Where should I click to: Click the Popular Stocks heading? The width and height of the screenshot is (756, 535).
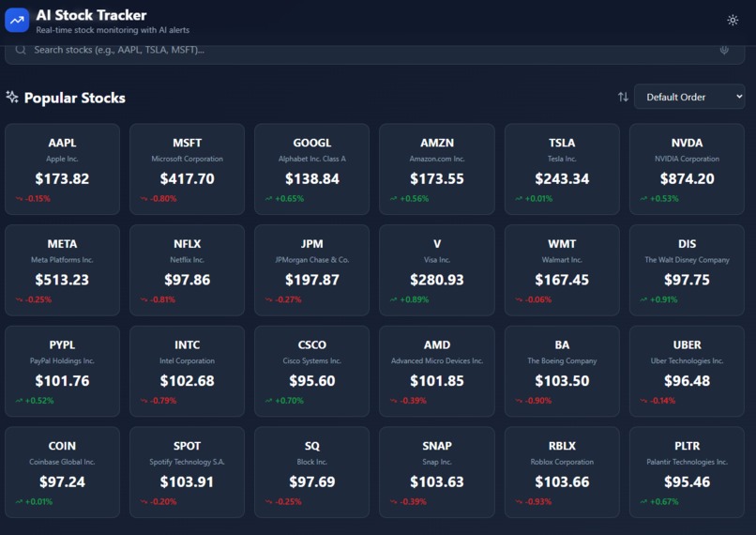pos(75,98)
